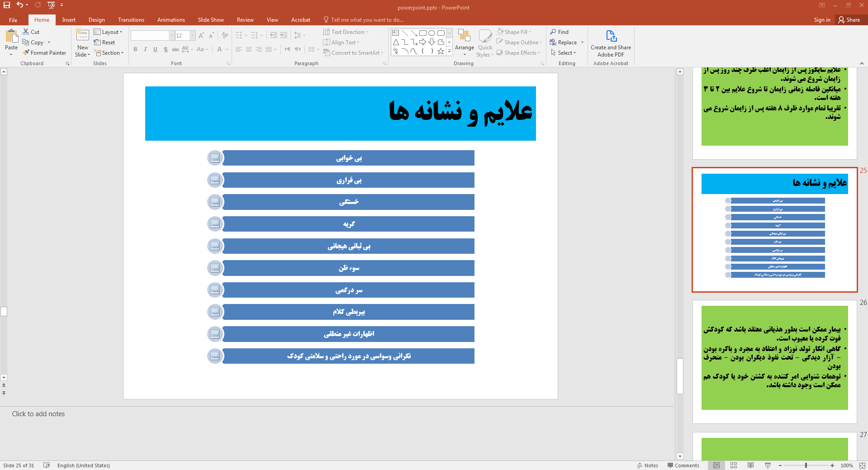Toggle underline formatting

[155, 49]
